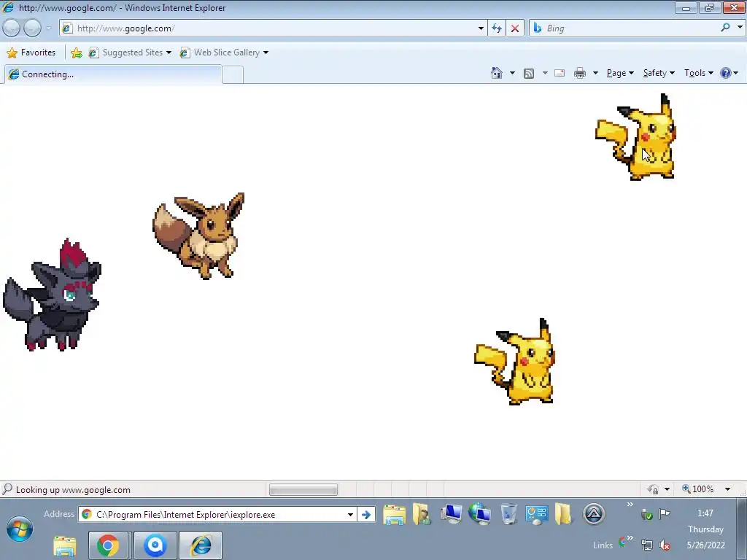Screen dimensions: 747x560
Task: Expand the address bar autocomplete dropdown arrow
Action: [481, 28]
